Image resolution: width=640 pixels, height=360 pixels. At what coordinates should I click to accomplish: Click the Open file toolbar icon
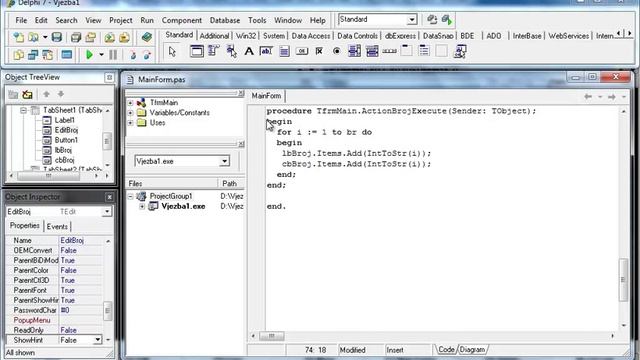point(33,38)
